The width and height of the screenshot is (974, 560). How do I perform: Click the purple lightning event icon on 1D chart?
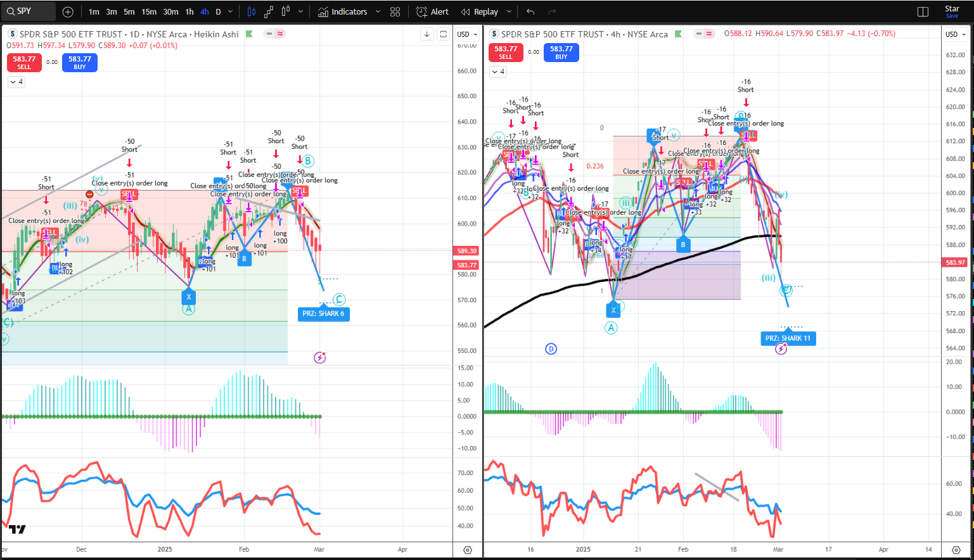pos(320,358)
